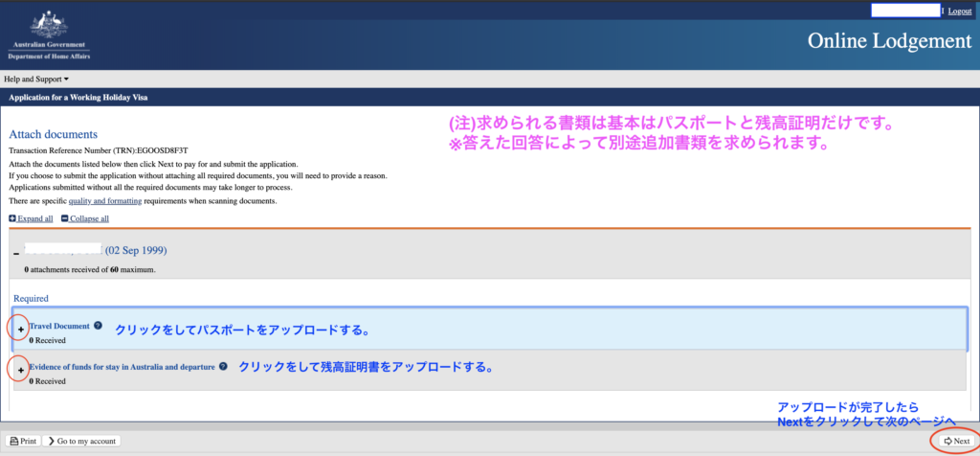Log out using the Logout link
This screenshot has height=456, width=980.
coord(959,11)
